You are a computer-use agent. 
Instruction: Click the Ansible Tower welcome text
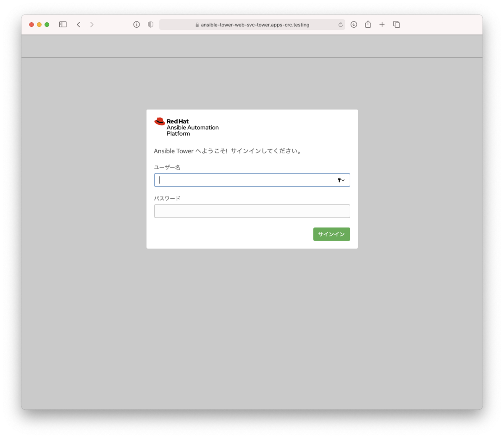point(228,151)
